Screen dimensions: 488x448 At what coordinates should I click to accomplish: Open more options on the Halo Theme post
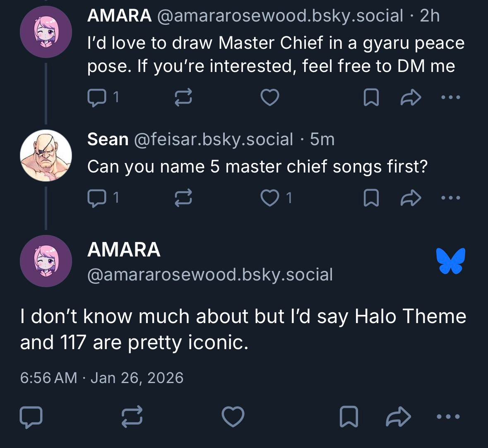click(448, 417)
